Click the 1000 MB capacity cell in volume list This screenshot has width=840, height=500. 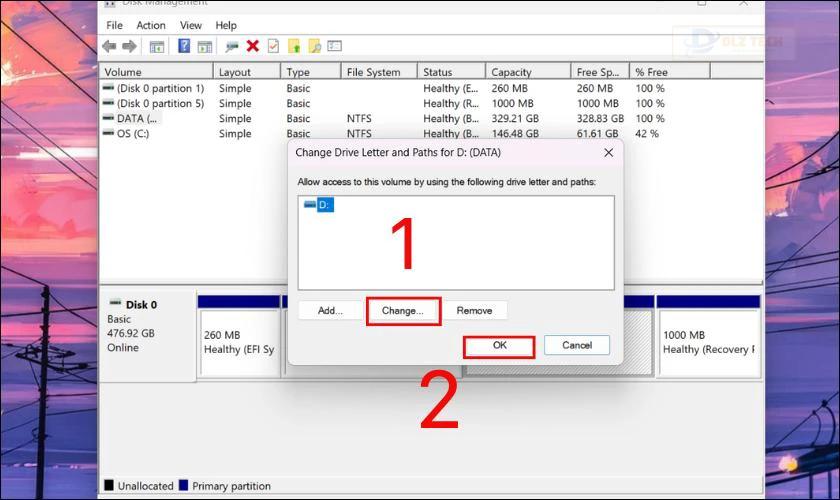click(x=512, y=103)
